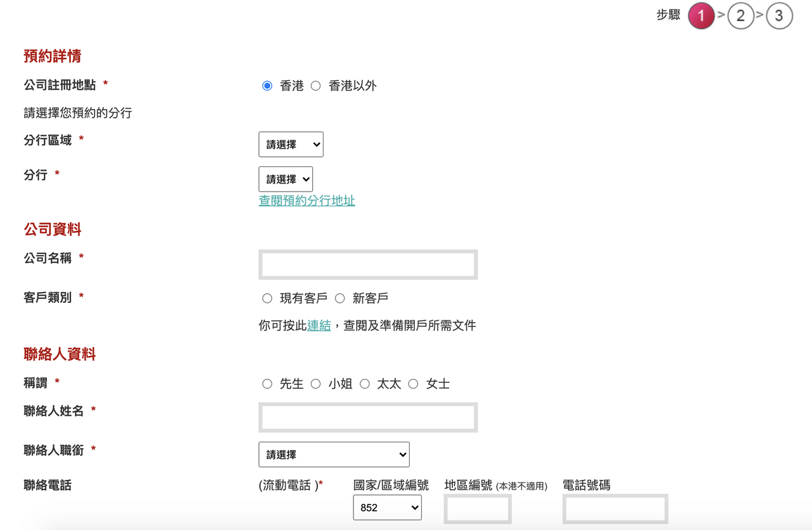Screen dimensions: 812x530
Task: Open 查閱預約分行地址 link
Action: (x=306, y=201)
